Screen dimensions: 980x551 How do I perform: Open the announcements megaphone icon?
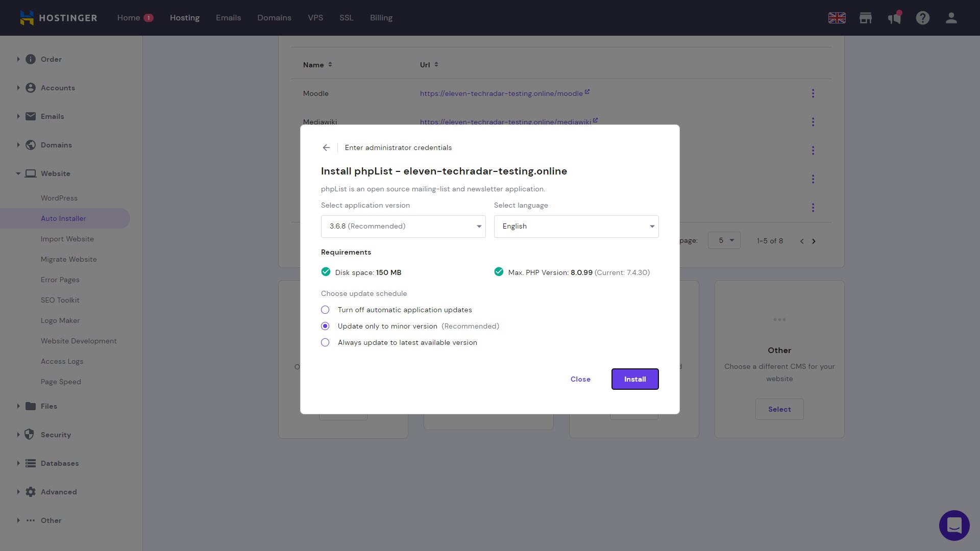[894, 18]
